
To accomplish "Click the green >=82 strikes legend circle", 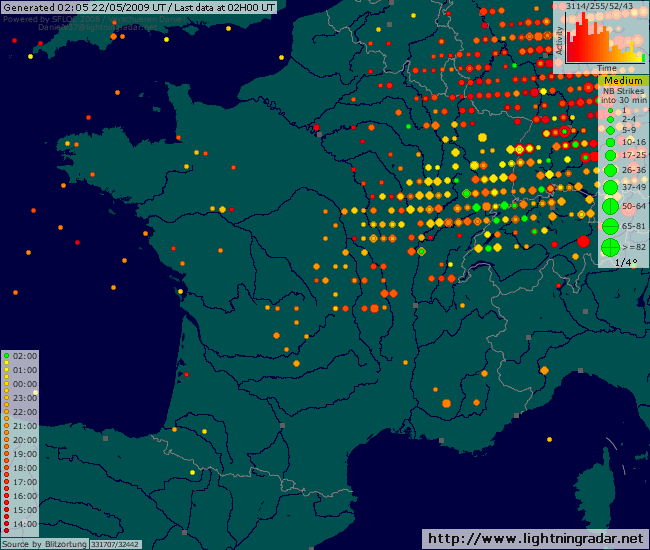I will click(609, 247).
